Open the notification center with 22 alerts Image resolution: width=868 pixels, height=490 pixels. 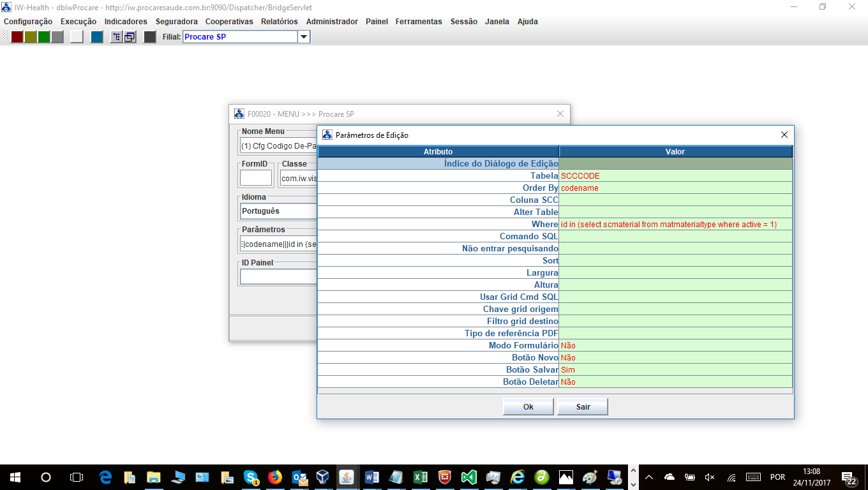[850, 477]
